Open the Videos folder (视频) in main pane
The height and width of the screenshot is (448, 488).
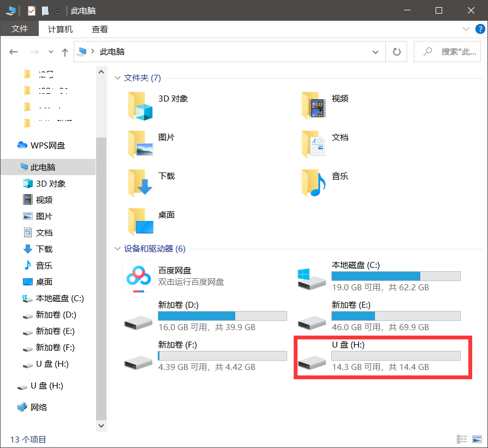click(x=313, y=105)
